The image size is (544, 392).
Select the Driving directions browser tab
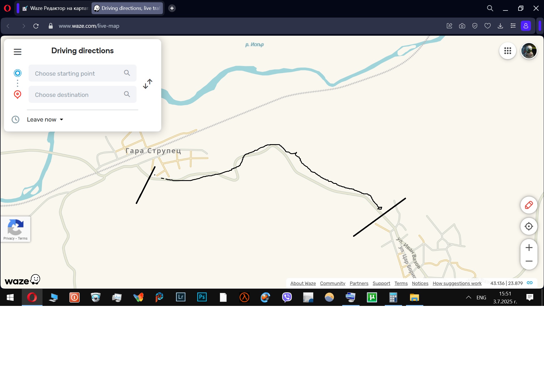[x=127, y=8]
